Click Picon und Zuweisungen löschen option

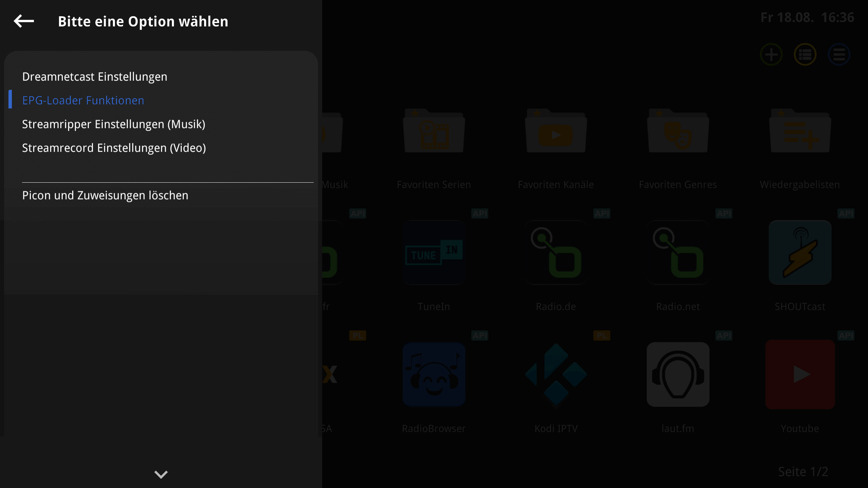click(105, 196)
